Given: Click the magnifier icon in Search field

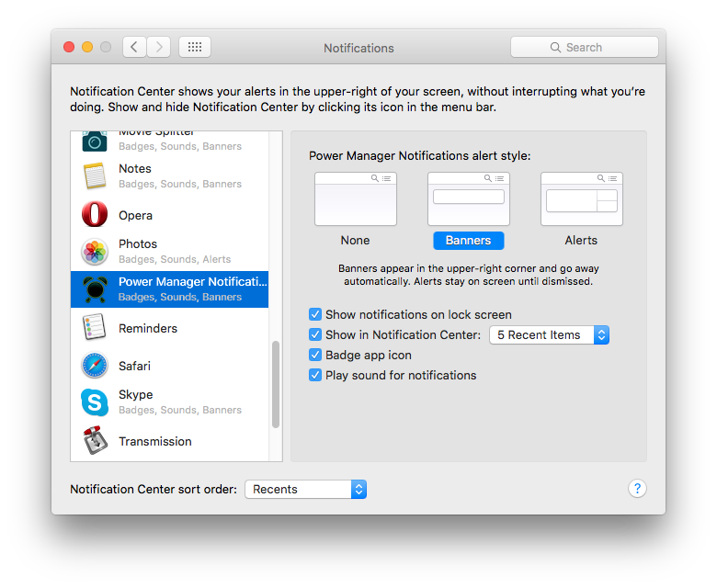Looking at the screenshot, I should pos(555,48).
